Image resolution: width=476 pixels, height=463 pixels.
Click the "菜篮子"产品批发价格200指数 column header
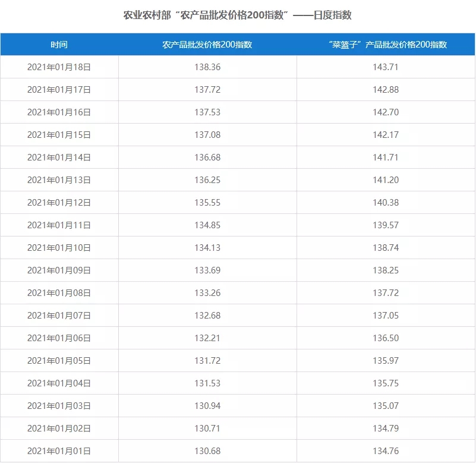point(386,45)
